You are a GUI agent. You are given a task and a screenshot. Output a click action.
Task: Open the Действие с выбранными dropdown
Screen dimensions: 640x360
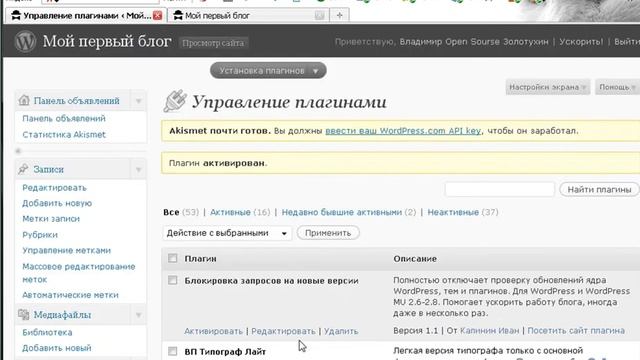pos(227,233)
